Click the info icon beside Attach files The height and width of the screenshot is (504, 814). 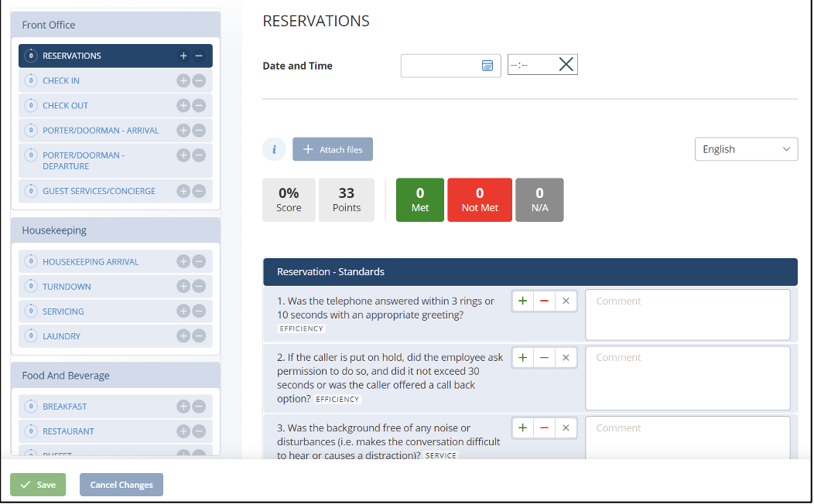click(274, 149)
